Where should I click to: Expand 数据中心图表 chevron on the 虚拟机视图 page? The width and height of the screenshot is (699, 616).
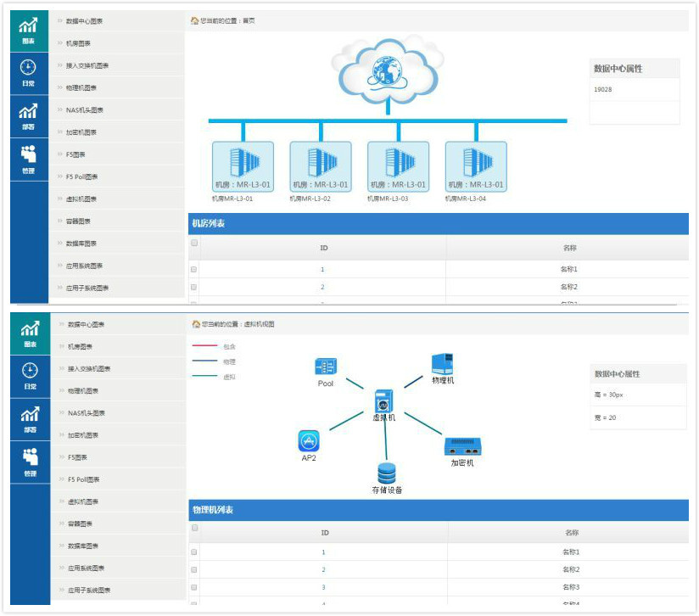(x=62, y=324)
